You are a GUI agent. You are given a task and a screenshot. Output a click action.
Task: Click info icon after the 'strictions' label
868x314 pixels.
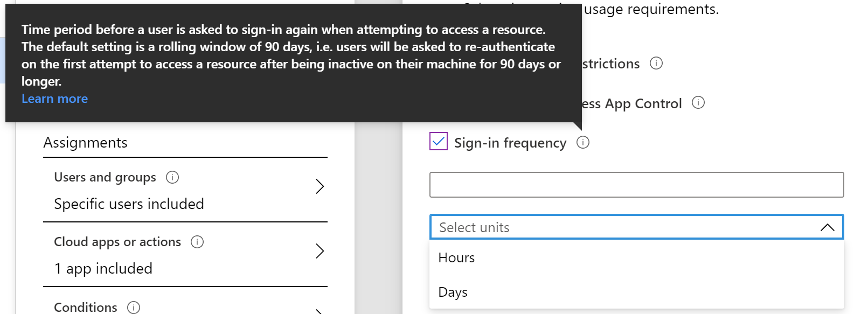(x=656, y=63)
